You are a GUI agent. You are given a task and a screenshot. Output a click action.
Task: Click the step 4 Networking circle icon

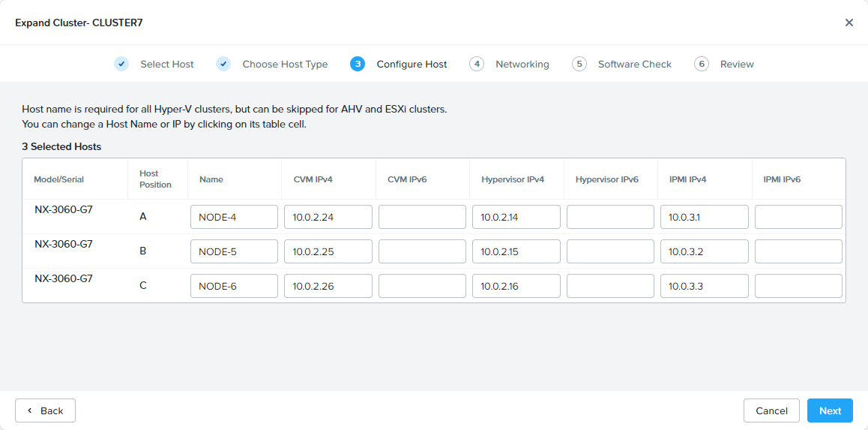(477, 64)
